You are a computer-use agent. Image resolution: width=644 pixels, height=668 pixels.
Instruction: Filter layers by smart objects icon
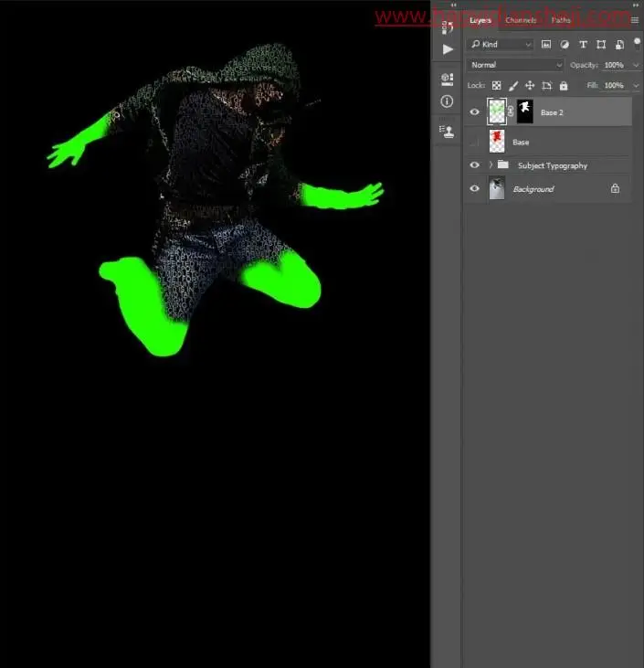pos(619,44)
